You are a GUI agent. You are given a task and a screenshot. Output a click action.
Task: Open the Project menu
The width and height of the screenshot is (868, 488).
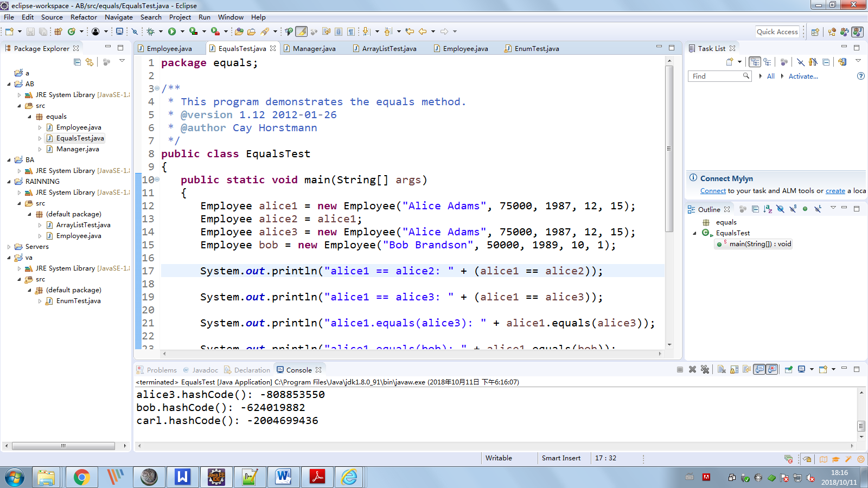point(180,17)
